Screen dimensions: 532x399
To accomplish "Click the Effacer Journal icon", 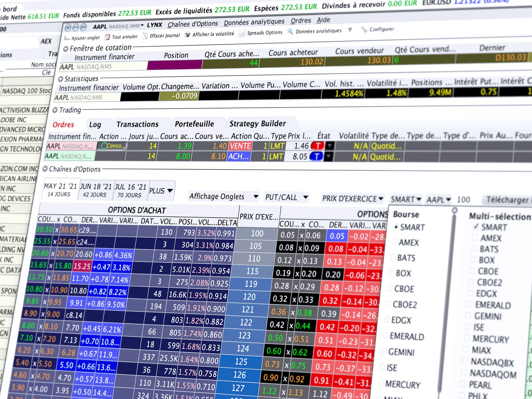I will [145, 36].
